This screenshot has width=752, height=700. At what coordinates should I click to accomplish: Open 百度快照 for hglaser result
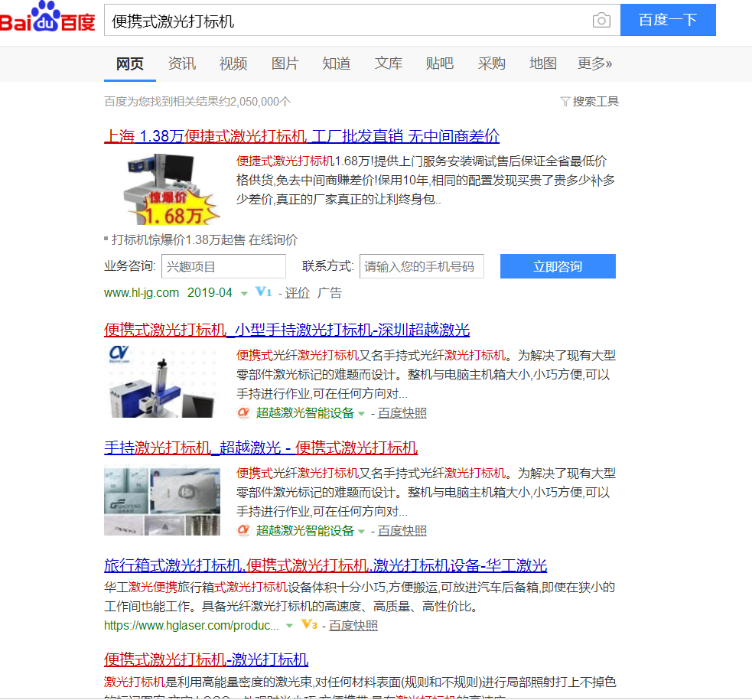pos(353,625)
